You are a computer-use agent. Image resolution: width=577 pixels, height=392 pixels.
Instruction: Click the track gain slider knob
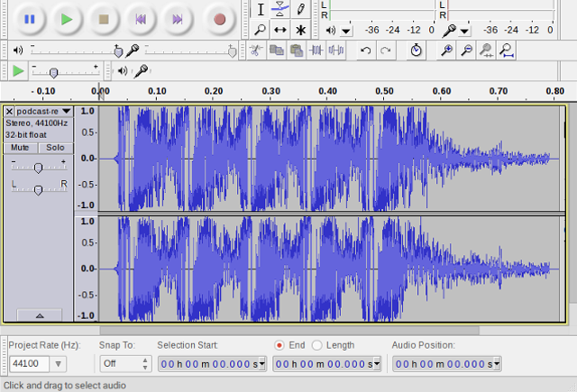(38, 168)
